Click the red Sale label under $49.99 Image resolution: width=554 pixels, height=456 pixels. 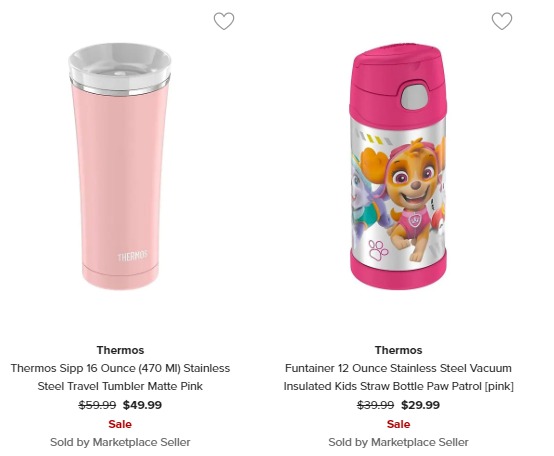pos(120,424)
